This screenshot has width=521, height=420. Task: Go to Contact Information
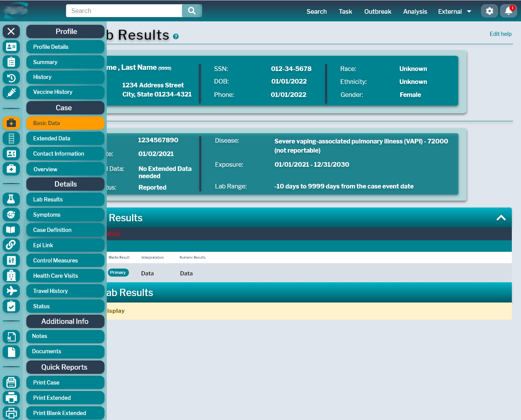click(x=65, y=153)
